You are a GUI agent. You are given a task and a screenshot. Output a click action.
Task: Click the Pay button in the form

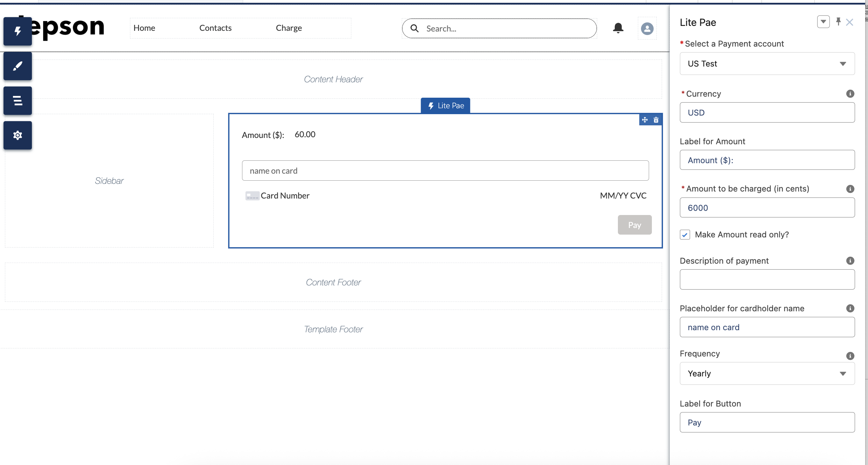point(634,225)
